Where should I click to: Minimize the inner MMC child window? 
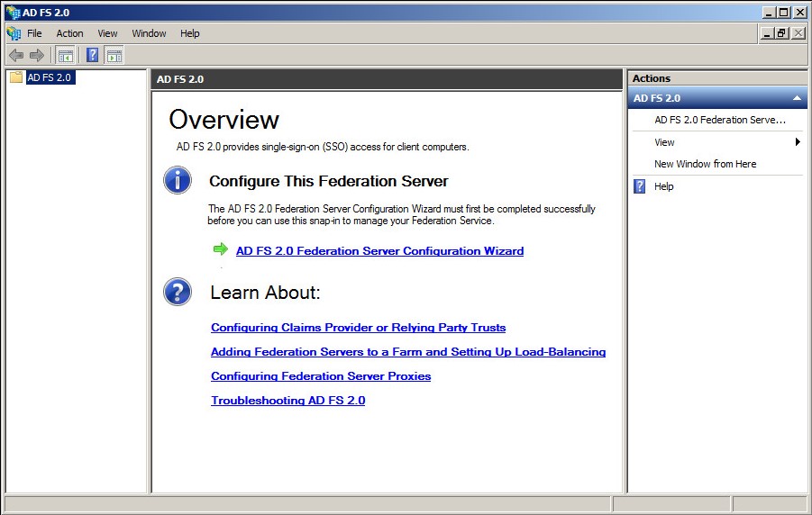coord(768,33)
